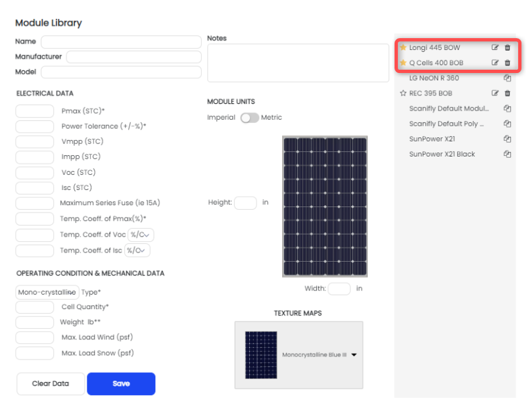Delete the REC 395 BOB module

click(507, 93)
